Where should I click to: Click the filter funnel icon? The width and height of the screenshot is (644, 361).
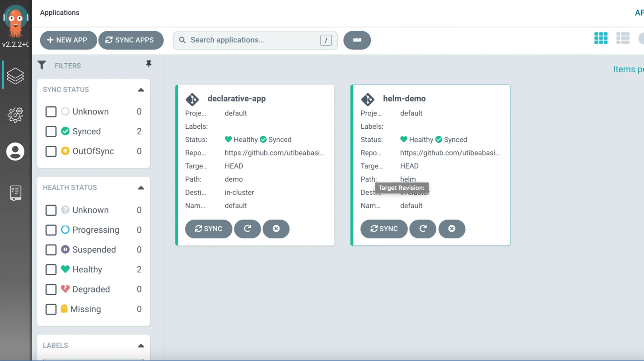click(x=42, y=65)
